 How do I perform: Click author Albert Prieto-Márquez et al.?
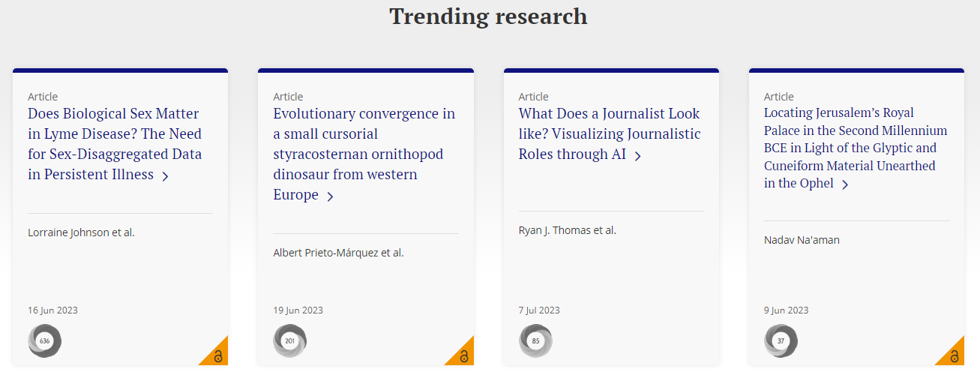338,253
